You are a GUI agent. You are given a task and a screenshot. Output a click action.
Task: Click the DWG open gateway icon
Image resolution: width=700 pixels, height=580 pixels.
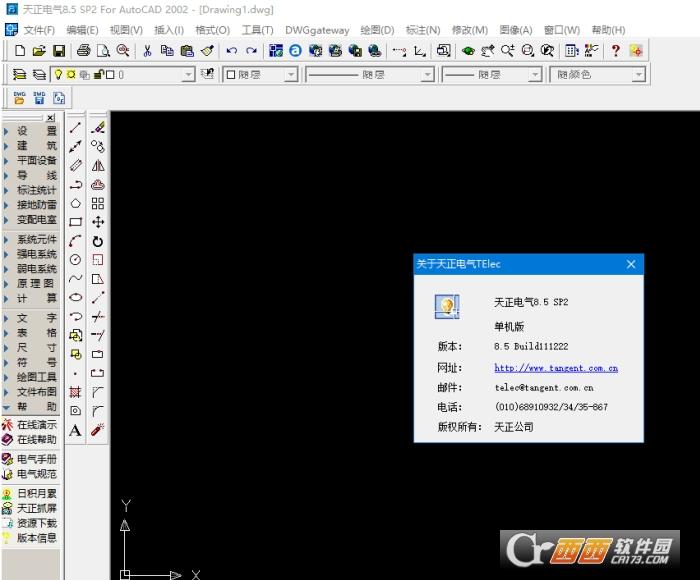[x=19, y=97]
